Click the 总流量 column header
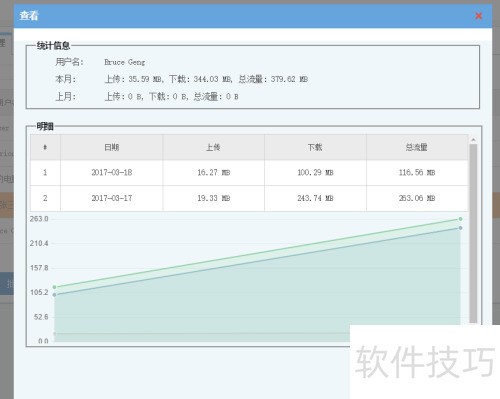500x399 pixels. (x=417, y=147)
